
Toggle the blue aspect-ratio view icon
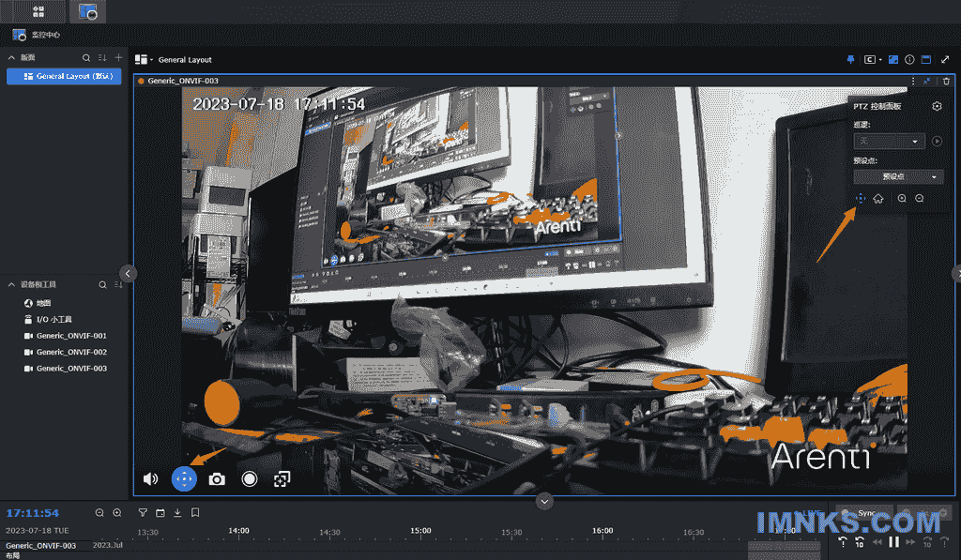893,59
